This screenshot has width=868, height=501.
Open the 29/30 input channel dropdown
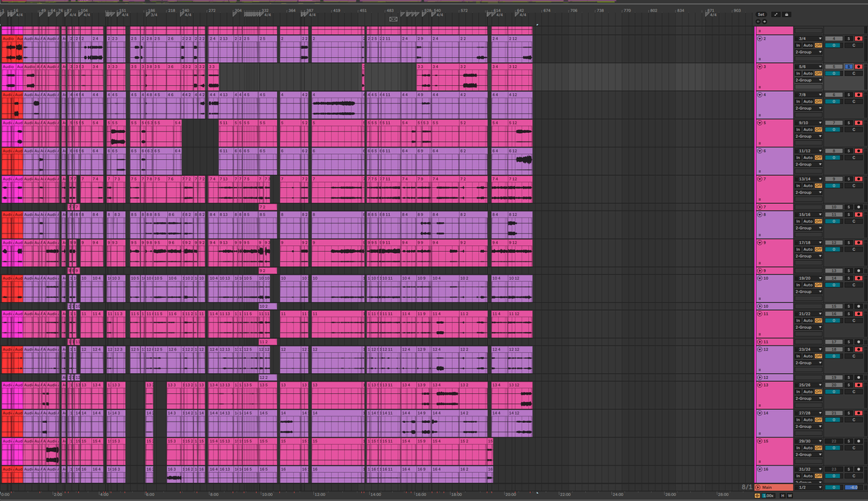[x=809, y=441]
